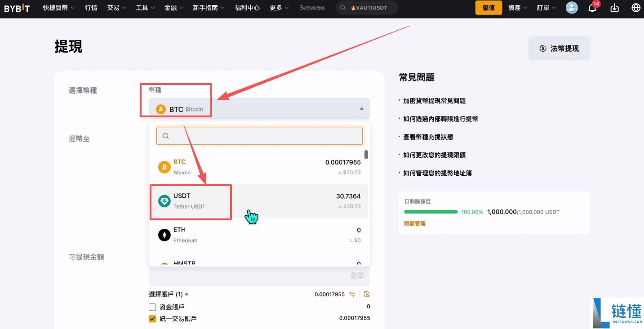Select BTC Bitcoin from the list

(259, 167)
